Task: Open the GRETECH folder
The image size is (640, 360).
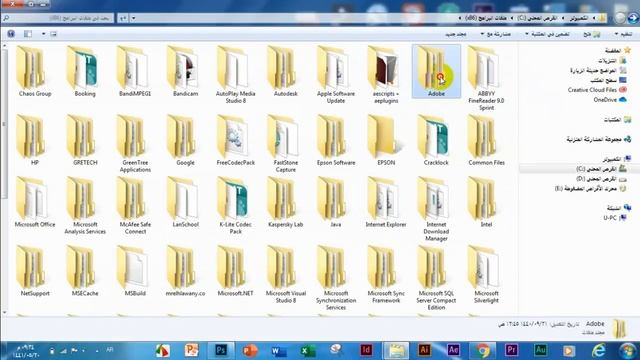Action: 85,140
